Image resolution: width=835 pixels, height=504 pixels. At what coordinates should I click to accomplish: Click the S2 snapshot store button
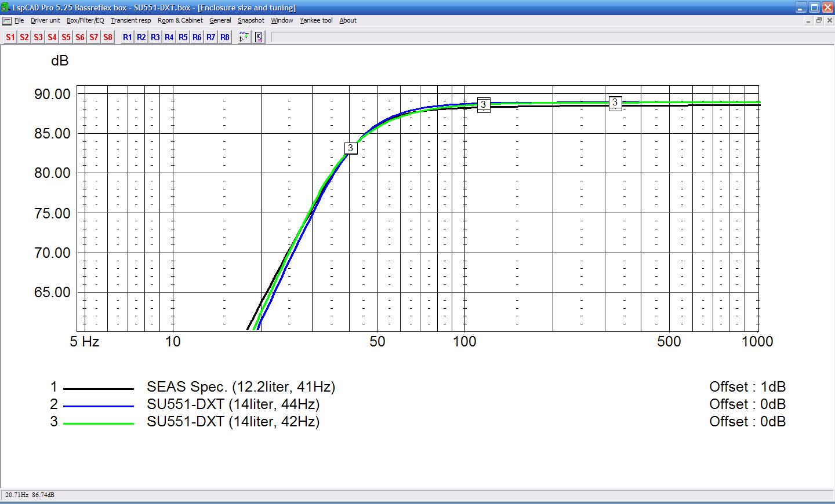pos(24,37)
